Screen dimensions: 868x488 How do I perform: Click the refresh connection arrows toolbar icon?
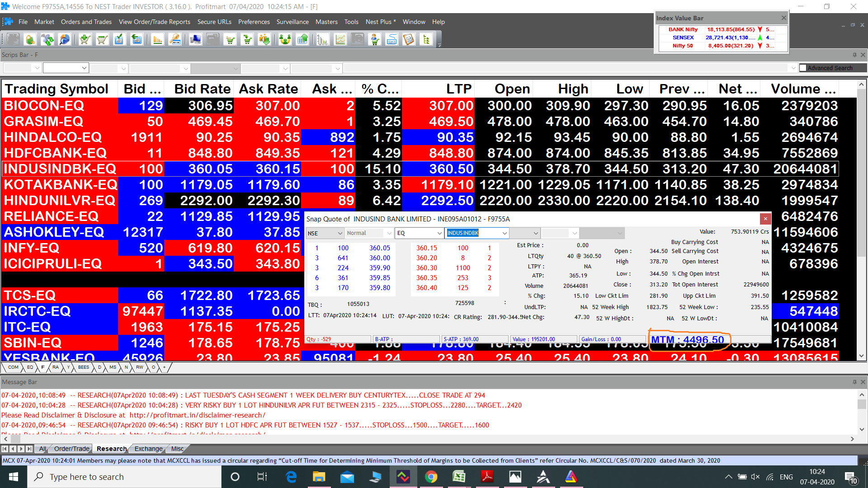47,40
